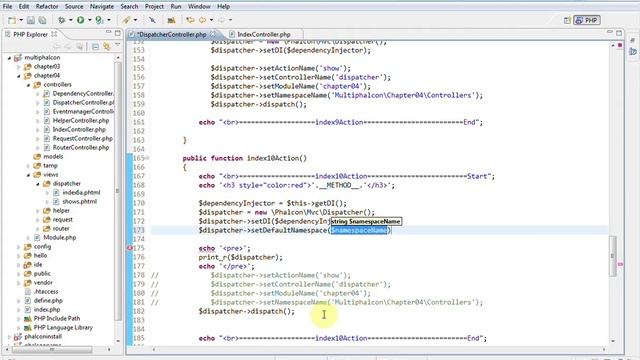Click Collapse All in PHP Explorer

tap(95, 47)
